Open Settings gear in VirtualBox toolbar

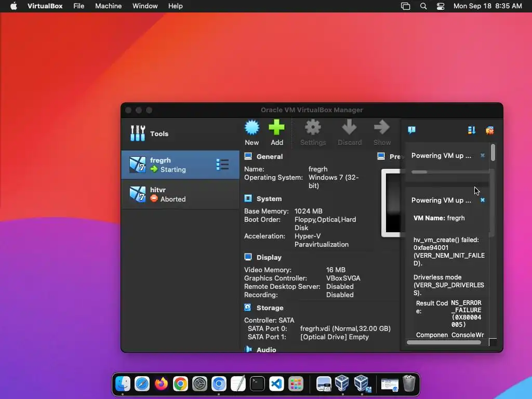tap(313, 128)
